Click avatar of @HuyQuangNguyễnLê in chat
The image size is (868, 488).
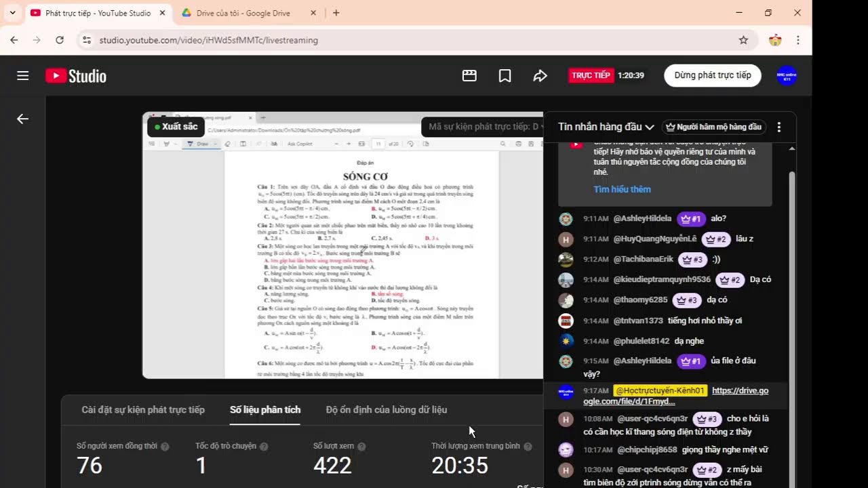(x=566, y=239)
